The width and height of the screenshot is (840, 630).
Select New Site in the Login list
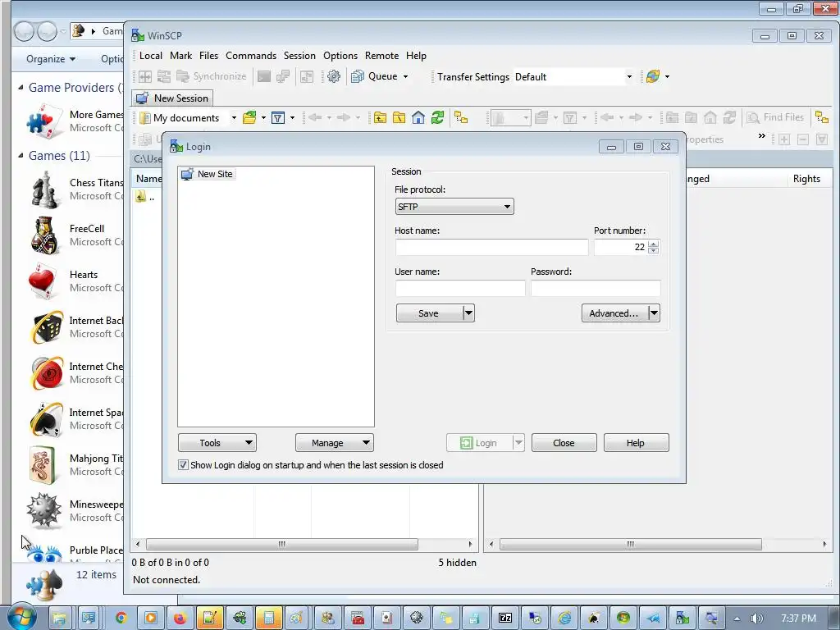point(208,174)
